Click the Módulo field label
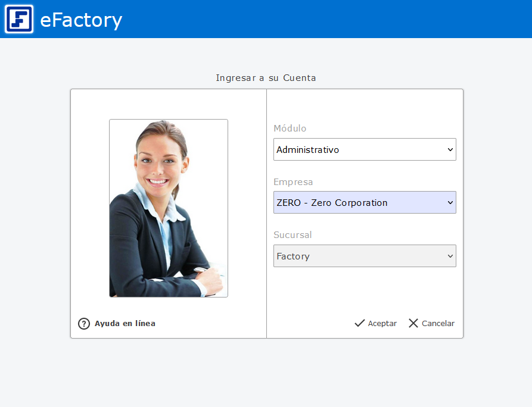Viewport: 532px width, 407px height. (x=290, y=129)
